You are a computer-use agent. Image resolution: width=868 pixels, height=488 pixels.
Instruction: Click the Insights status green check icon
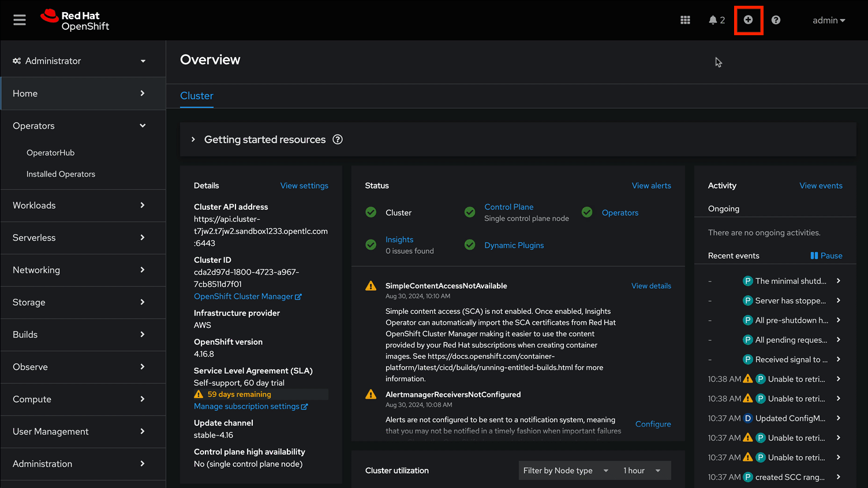point(371,245)
